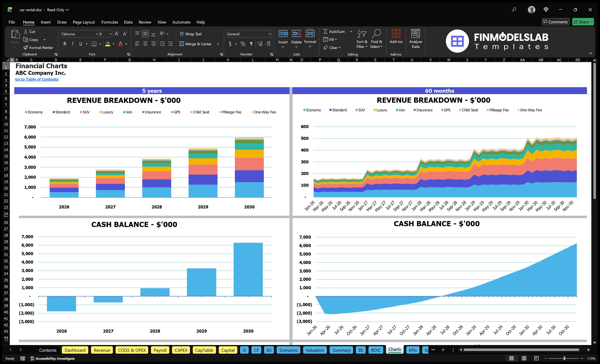Open the Number Format dropdown showing General
This screenshot has width=600, height=364.
point(270,34)
